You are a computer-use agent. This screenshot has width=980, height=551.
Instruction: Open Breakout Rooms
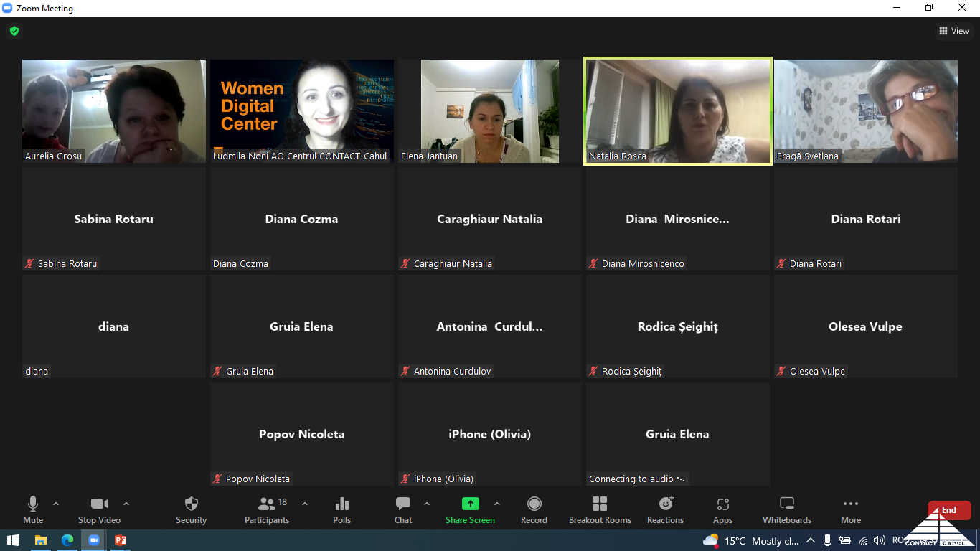(x=600, y=504)
